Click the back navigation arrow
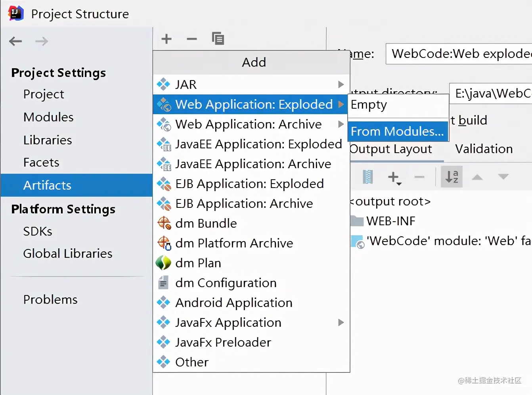This screenshot has width=532, height=395. [x=15, y=41]
